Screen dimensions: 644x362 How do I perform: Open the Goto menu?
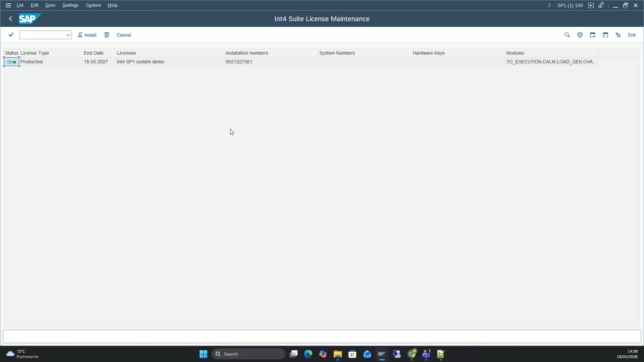pos(50,5)
